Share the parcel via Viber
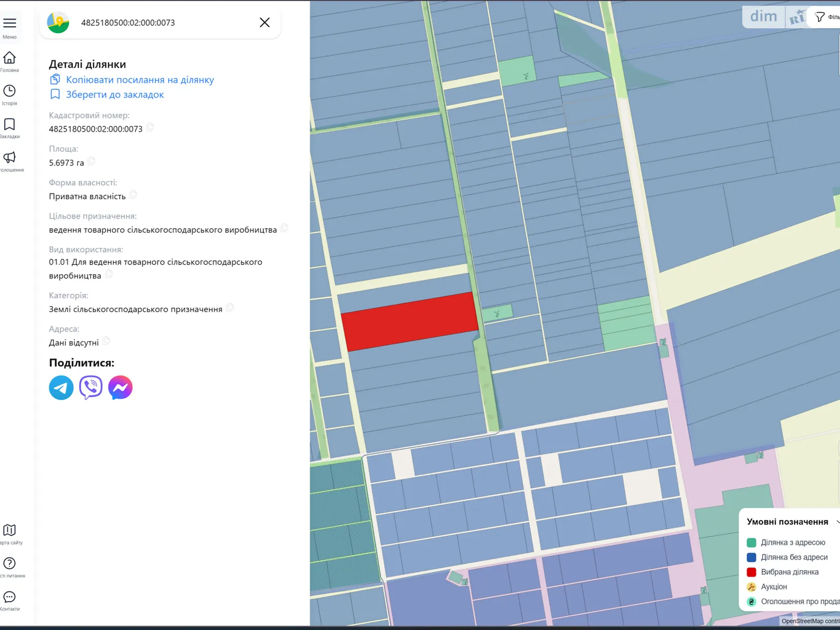The width and height of the screenshot is (840, 630). 90,387
